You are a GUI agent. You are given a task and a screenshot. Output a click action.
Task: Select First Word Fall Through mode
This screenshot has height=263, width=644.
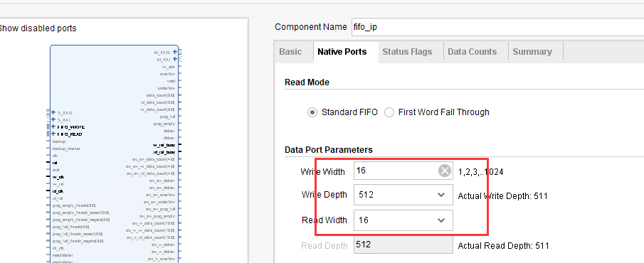389,112
